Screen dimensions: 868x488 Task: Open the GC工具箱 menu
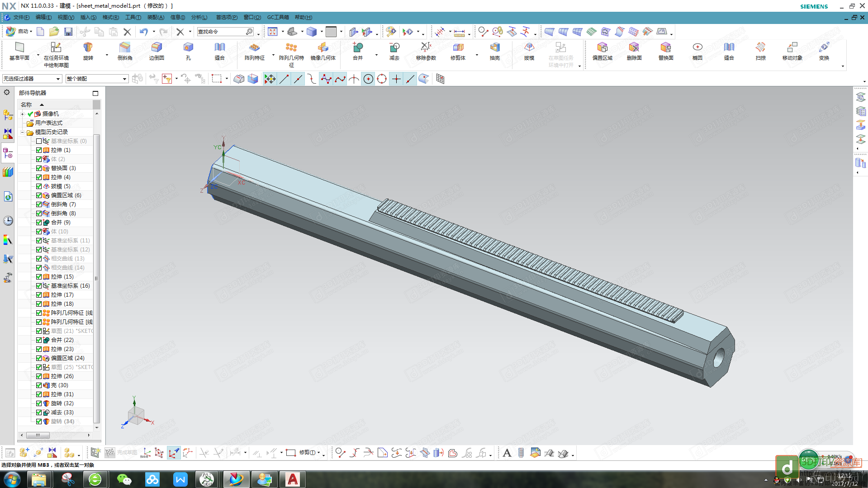278,17
